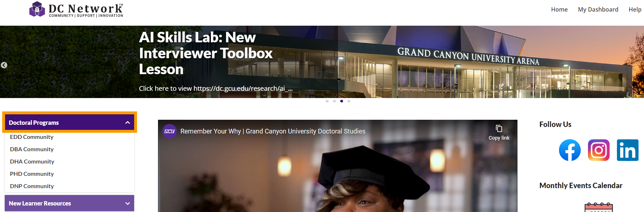Click the DC Network logo
The width and height of the screenshot is (644, 212).
76,9
